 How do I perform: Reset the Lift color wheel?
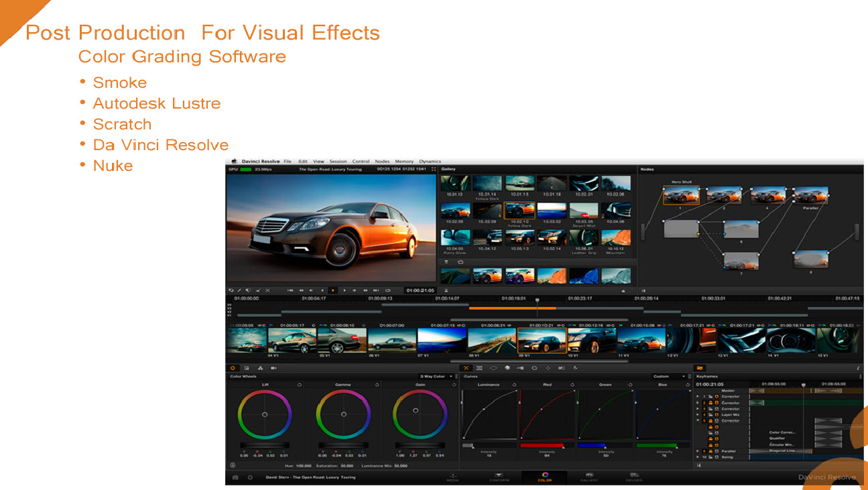tap(299, 385)
